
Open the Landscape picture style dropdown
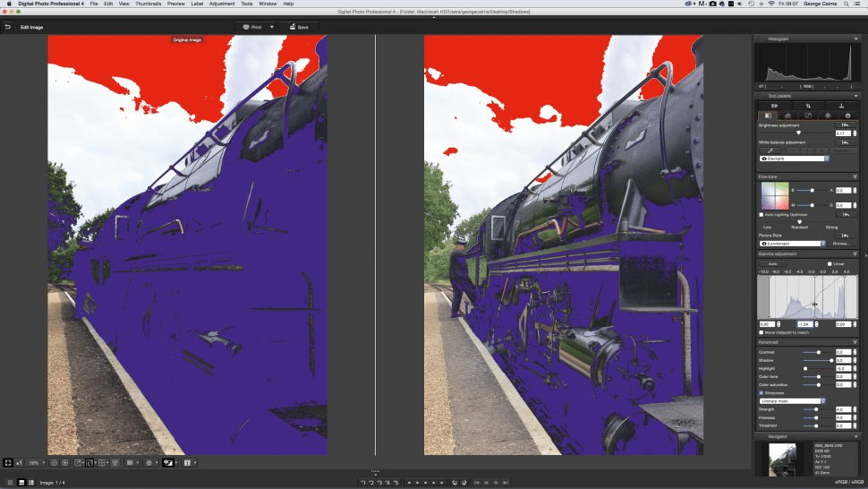(x=792, y=244)
